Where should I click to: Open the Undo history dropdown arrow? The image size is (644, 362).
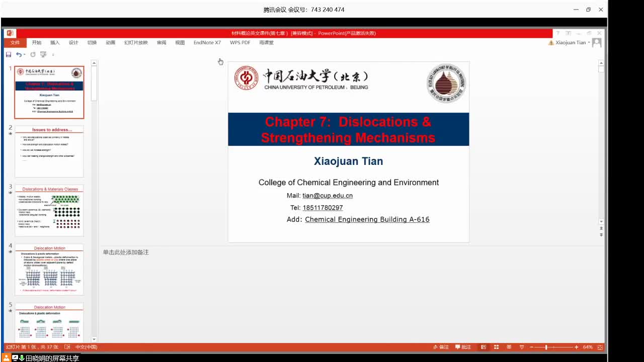click(24, 54)
